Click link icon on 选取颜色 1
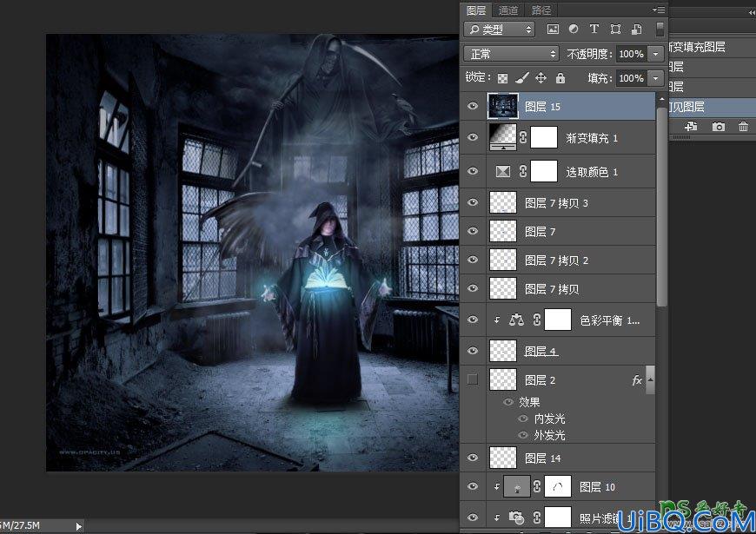 click(523, 171)
